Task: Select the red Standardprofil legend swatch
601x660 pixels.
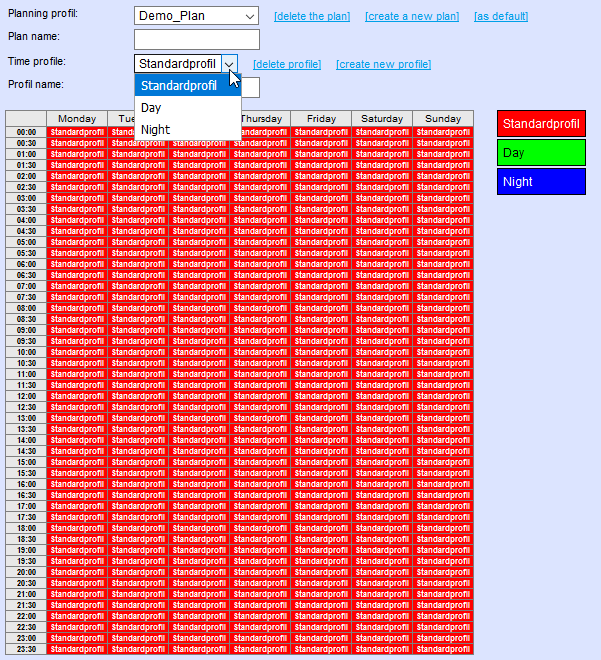Action: [x=541, y=124]
